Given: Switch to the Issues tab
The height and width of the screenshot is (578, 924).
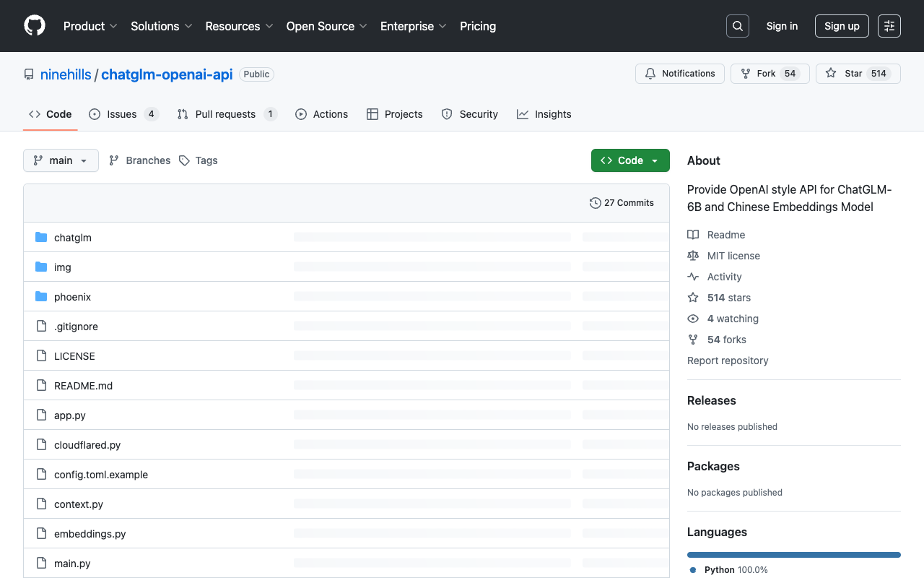Looking at the screenshot, I should coord(123,114).
